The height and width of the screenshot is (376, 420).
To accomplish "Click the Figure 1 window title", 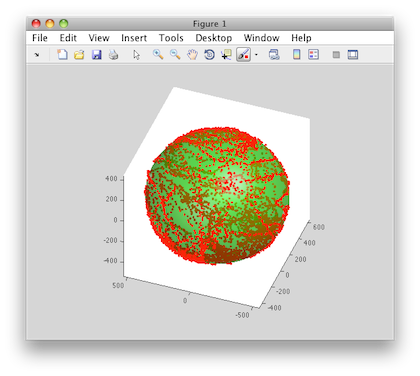I will coord(209,24).
